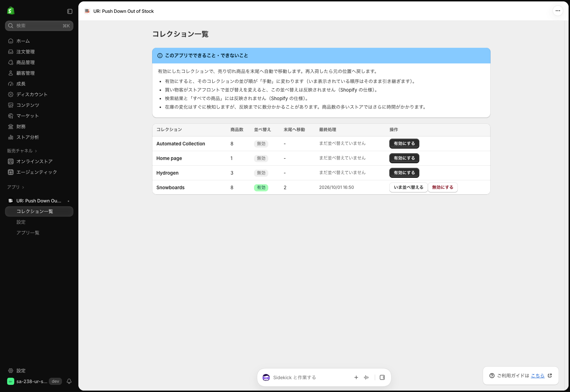Toggle Sidekick side panel icon
570x392 pixels.
382,377
